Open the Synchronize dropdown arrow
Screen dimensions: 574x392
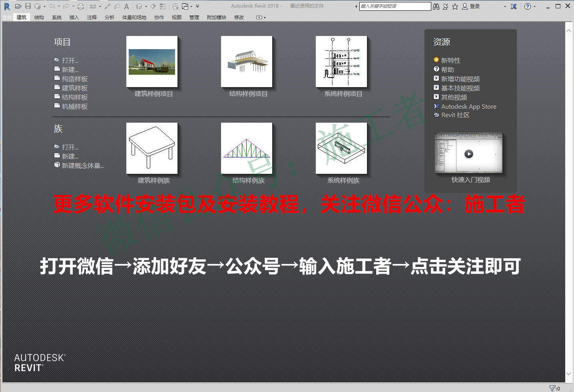point(44,6)
